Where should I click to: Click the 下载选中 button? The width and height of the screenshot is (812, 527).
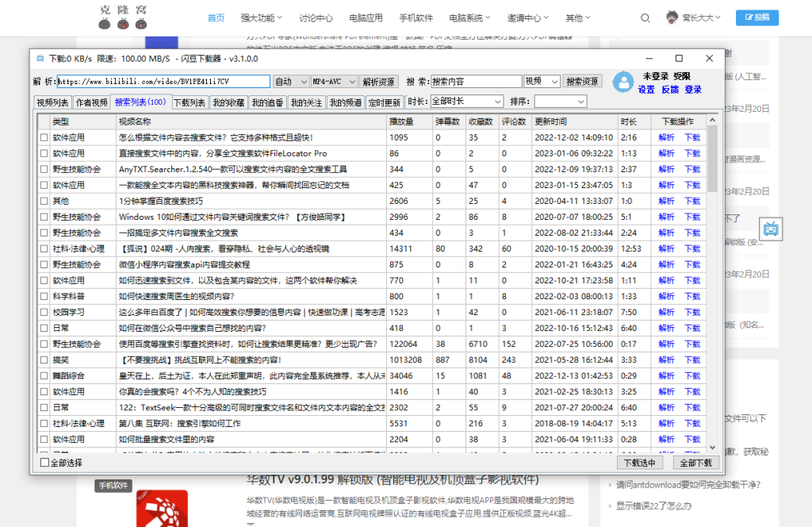point(640,463)
